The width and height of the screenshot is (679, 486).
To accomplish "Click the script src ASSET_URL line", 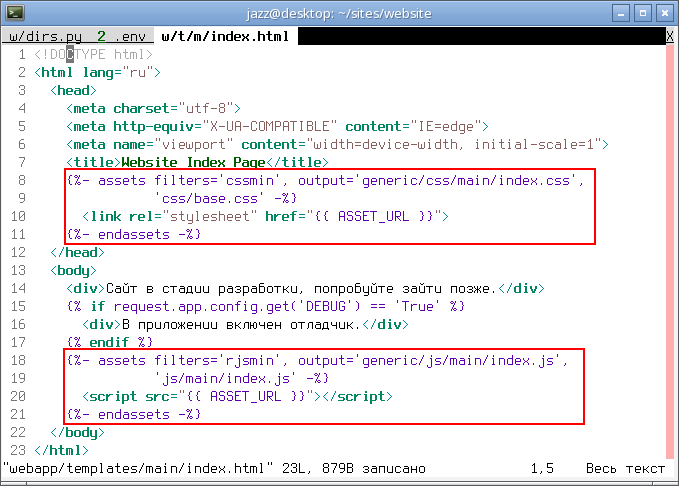I will (x=237, y=397).
